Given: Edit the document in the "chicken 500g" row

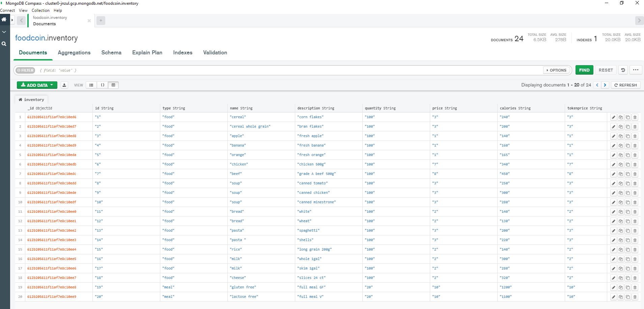Looking at the screenshot, I should 613,164.
